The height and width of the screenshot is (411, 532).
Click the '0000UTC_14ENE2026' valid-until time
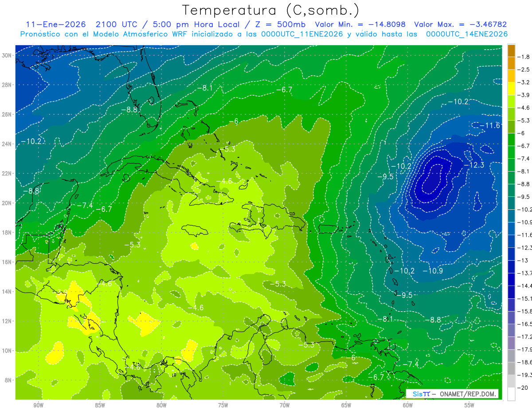[x=466, y=34]
